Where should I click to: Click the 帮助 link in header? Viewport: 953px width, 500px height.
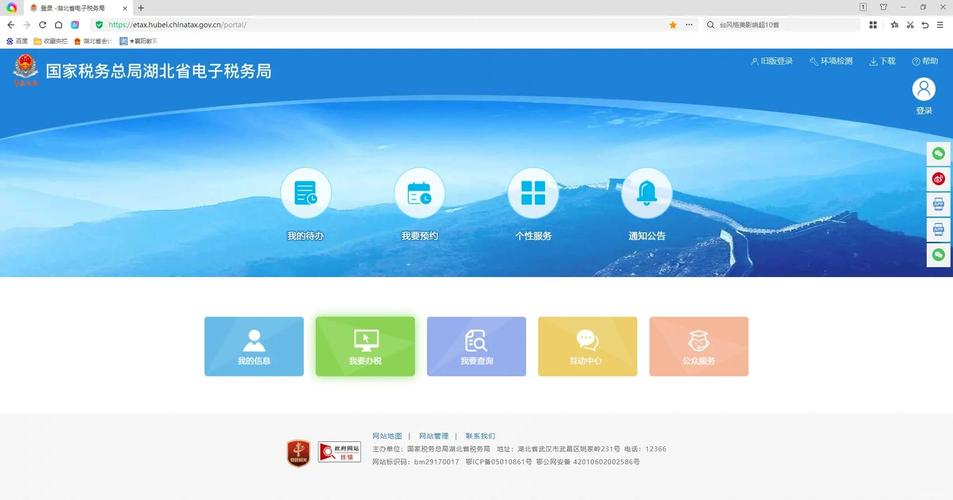click(925, 61)
